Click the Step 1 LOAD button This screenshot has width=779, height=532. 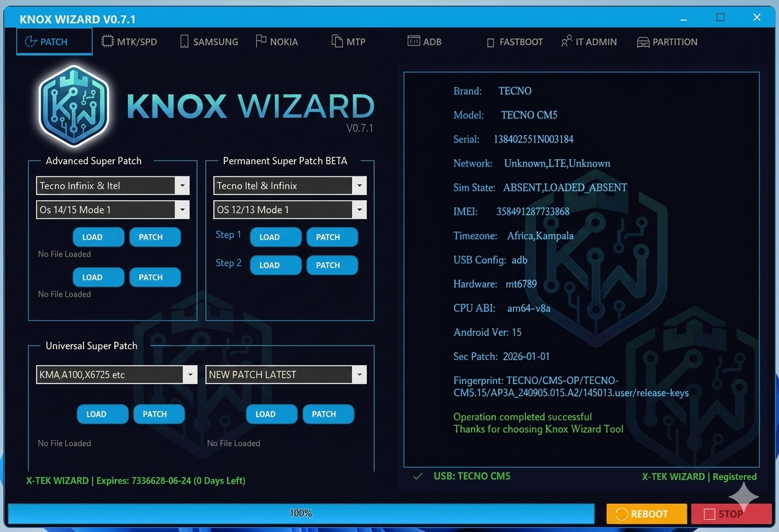click(276, 237)
